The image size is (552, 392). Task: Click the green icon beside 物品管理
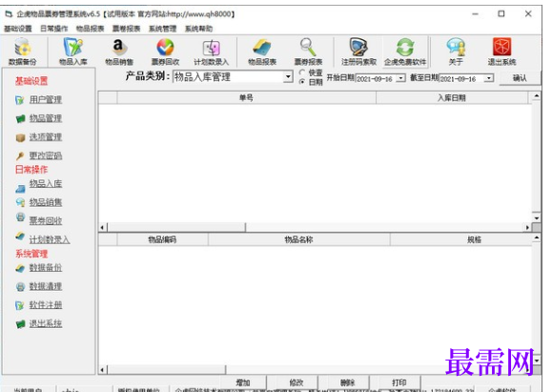pos(20,118)
